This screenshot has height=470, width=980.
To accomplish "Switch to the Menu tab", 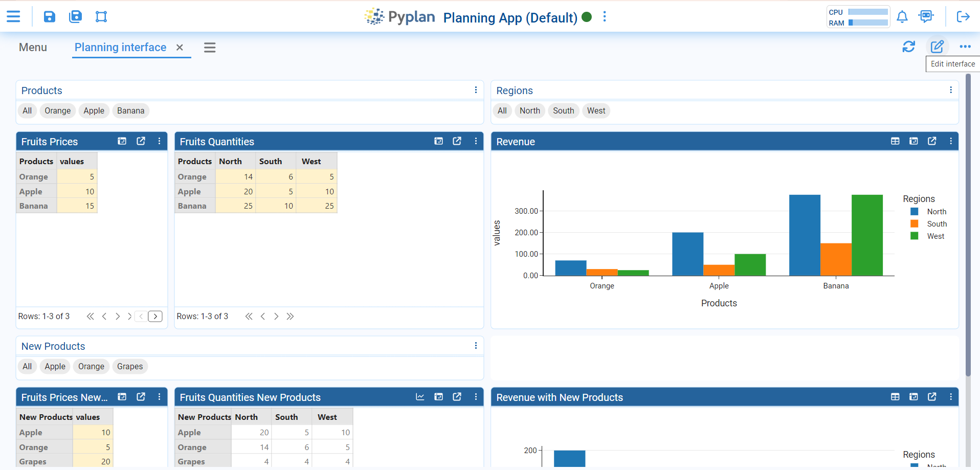I will (33, 48).
